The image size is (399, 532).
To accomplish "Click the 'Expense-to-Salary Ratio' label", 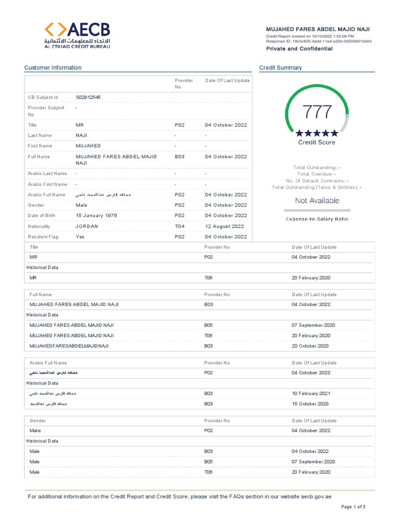I will click(317, 219).
